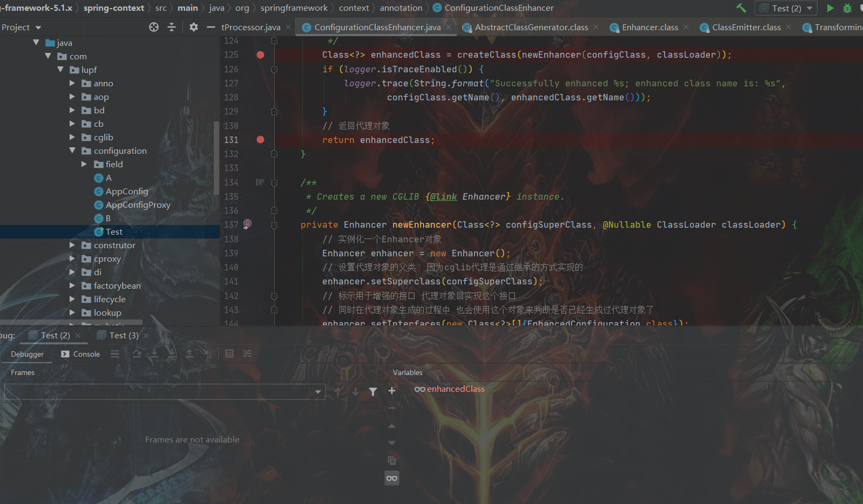Expand the factorybean package
This screenshot has height=504, width=863.
[x=72, y=285]
